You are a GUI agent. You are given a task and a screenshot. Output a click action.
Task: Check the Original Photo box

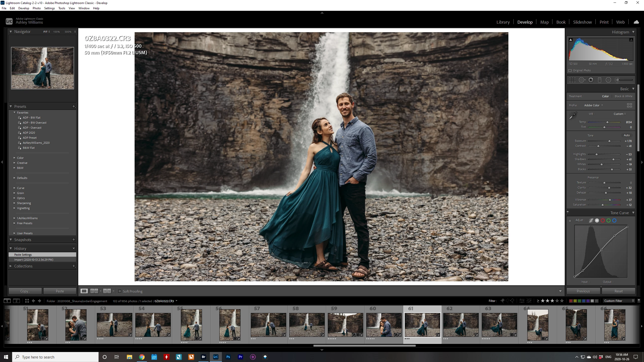pos(570,70)
